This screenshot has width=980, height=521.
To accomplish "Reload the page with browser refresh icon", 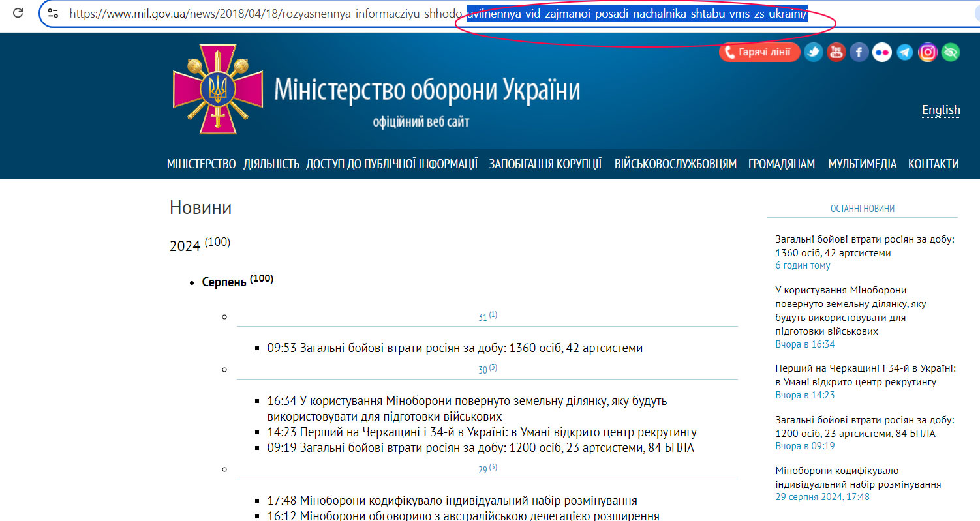I will (19, 13).
